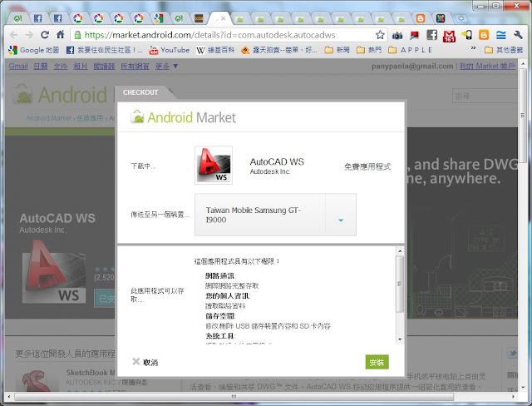Open the Gmail checker extension showing 161
Image resolution: width=532 pixels, height=406 pixels.
(x=449, y=36)
